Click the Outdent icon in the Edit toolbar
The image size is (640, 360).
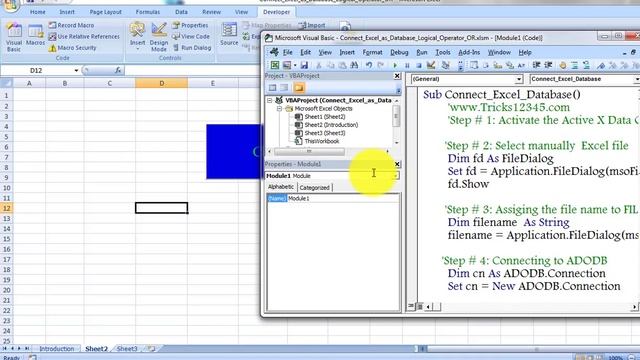coord(548,65)
